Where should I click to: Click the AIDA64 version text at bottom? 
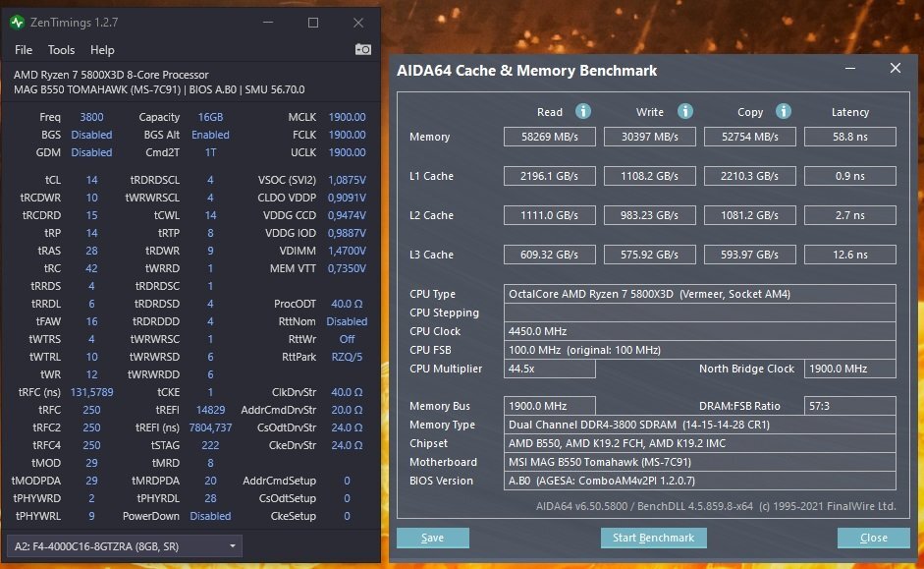pos(716,506)
